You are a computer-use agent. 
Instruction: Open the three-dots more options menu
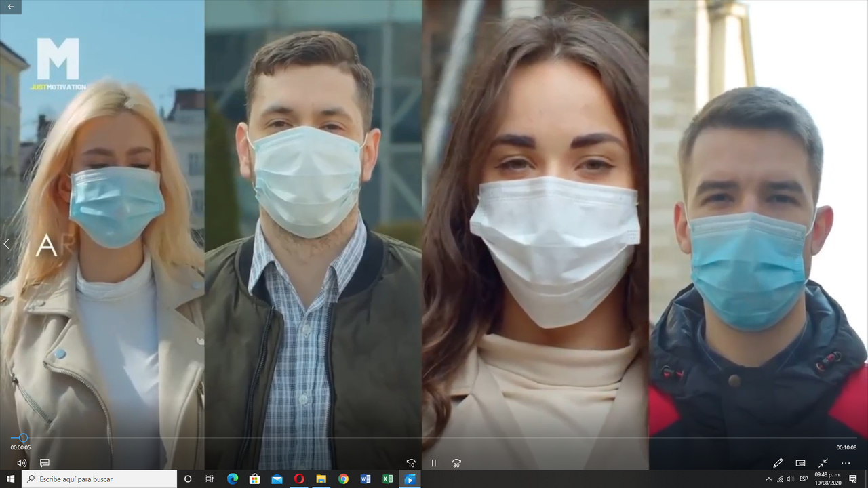pos(846,463)
